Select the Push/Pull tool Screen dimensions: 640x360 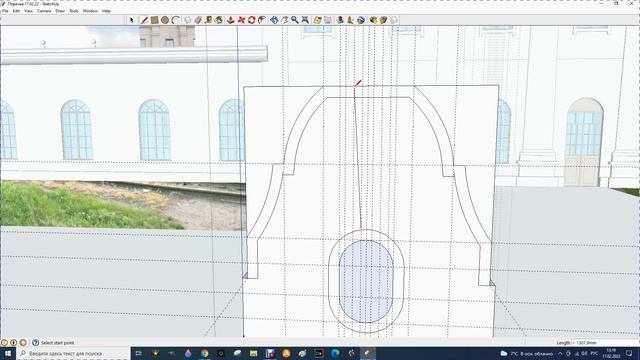(x=231, y=20)
